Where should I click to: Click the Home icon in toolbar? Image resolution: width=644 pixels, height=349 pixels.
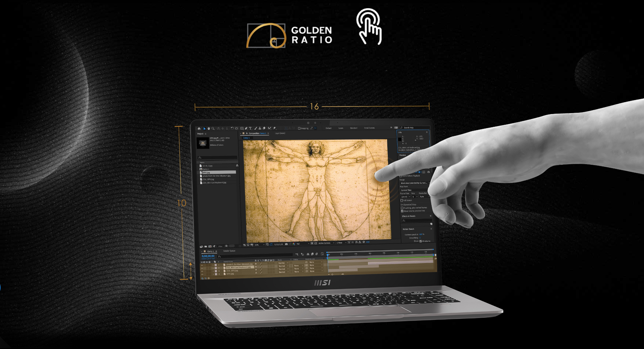click(x=199, y=128)
